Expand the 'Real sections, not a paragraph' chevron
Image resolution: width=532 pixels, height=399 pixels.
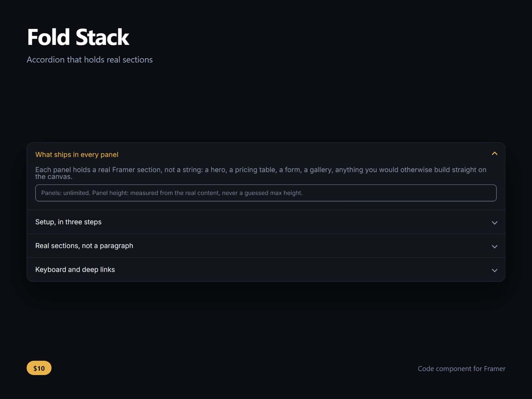[494, 246]
